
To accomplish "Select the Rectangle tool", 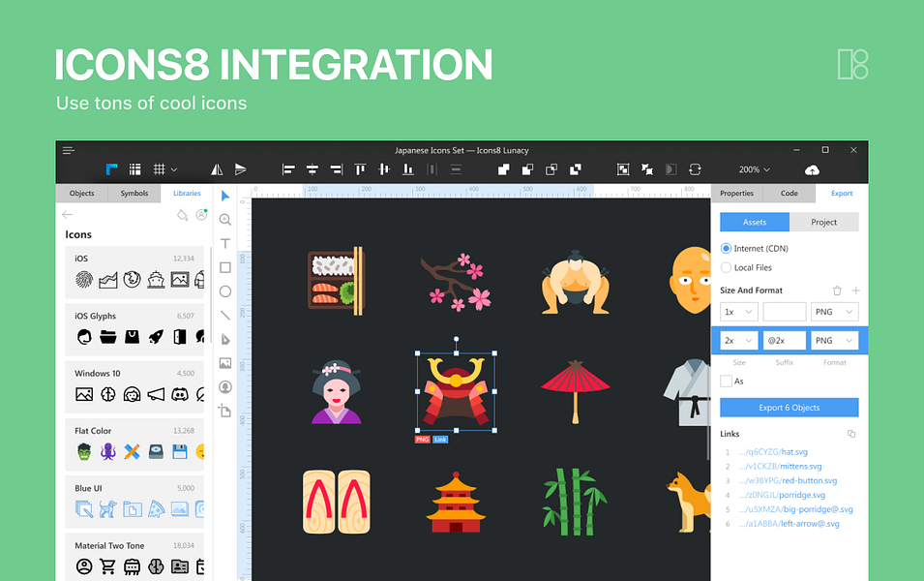I will click(224, 268).
